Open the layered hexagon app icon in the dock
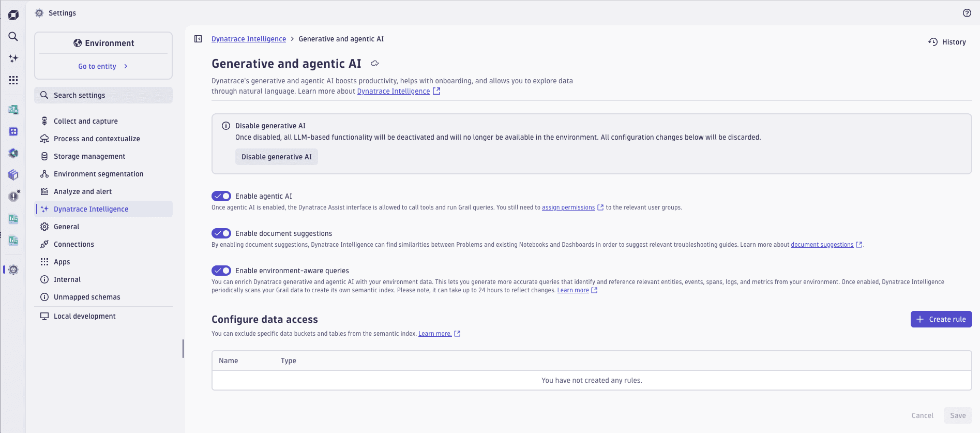 [x=13, y=153]
